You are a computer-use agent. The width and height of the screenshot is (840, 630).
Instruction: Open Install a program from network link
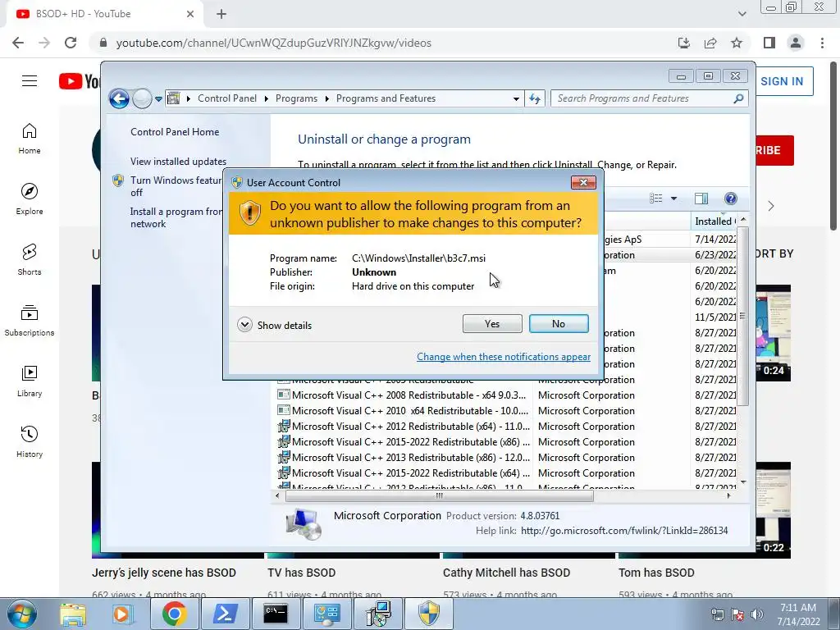[x=176, y=217]
